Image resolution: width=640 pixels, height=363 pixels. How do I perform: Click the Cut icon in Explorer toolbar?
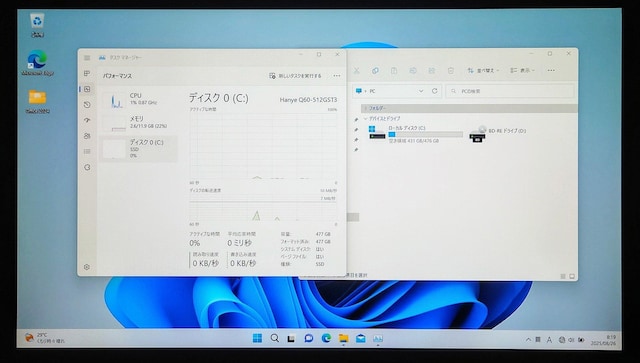[356, 71]
